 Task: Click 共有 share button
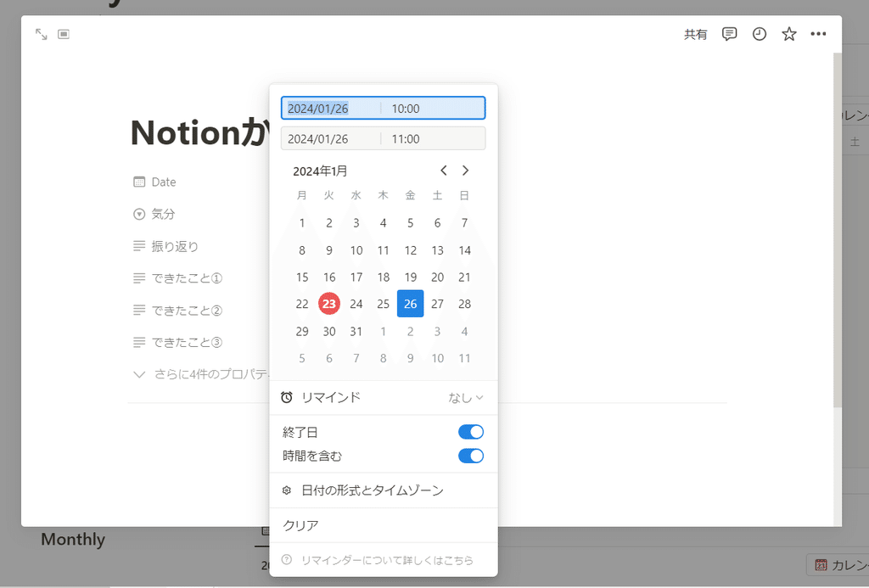click(x=696, y=34)
